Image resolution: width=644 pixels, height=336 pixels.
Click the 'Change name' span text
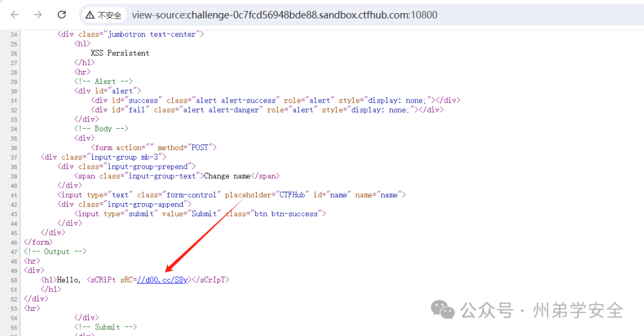(x=227, y=176)
